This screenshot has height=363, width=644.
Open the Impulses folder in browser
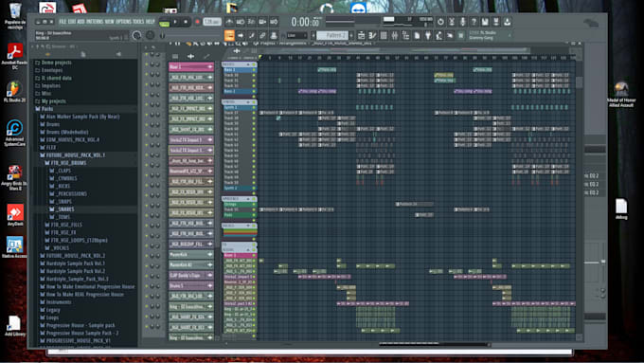(x=51, y=86)
